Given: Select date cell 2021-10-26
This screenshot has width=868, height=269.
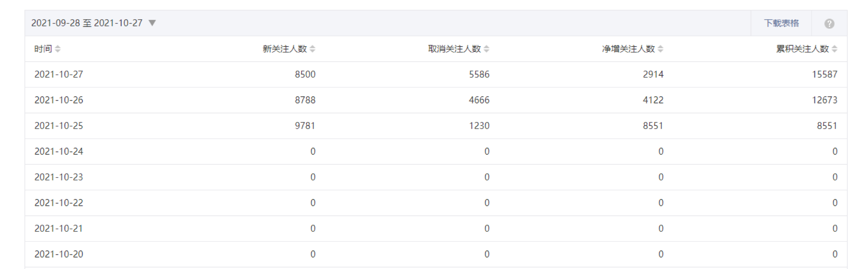Looking at the screenshot, I should click(x=59, y=100).
